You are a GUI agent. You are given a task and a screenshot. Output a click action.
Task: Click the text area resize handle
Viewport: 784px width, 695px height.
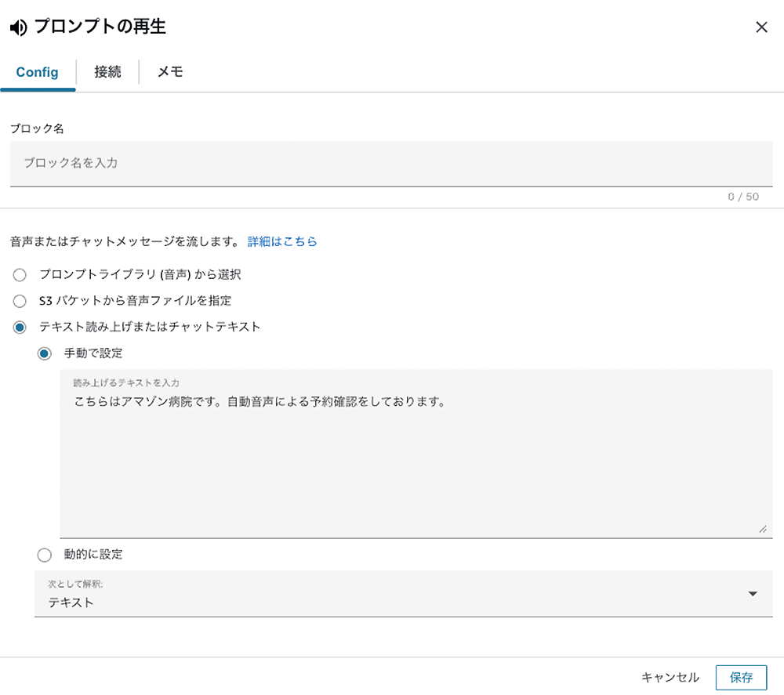click(x=762, y=530)
